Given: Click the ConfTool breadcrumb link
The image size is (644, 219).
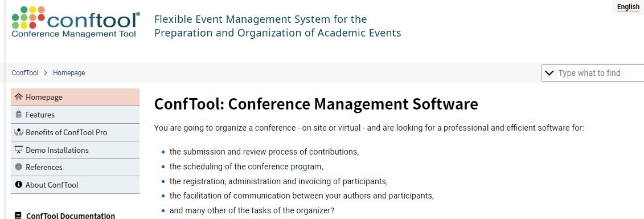Looking at the screenshot, I should (25, 73).
